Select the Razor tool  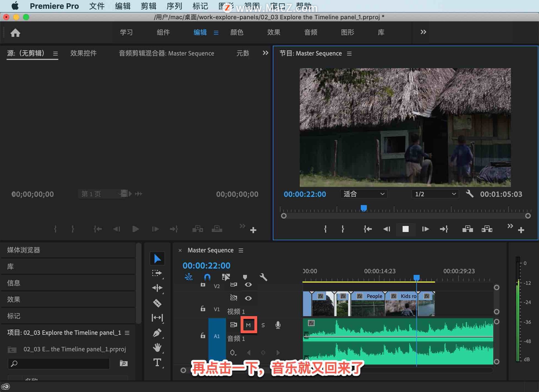(x=157, y=303)
